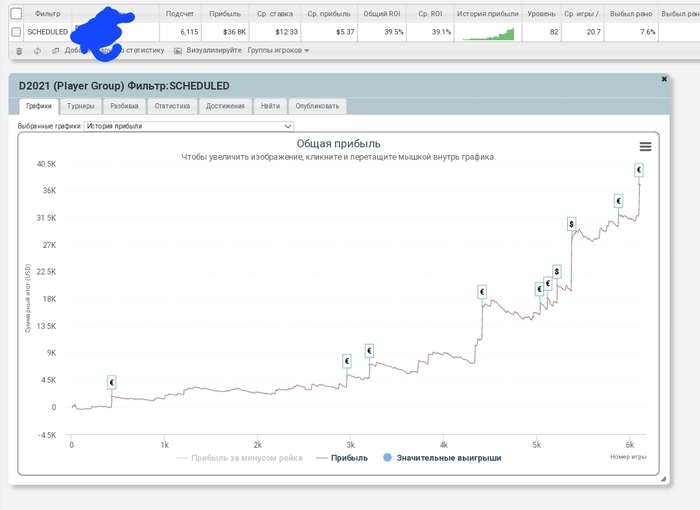Open the Опубликовать tab
Viewport: 700px width, 510px height.
click(x=317, y=106)
